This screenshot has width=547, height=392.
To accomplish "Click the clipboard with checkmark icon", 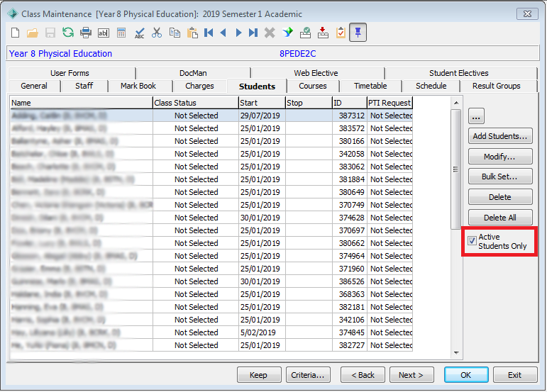I will coord(341,33).
